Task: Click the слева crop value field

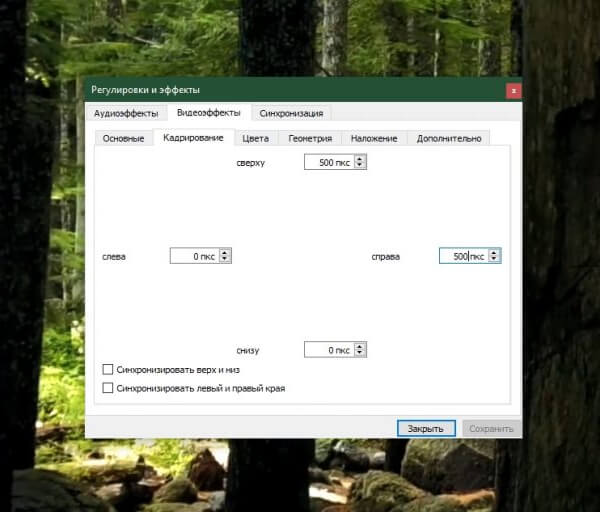Action: coord(195,256)
